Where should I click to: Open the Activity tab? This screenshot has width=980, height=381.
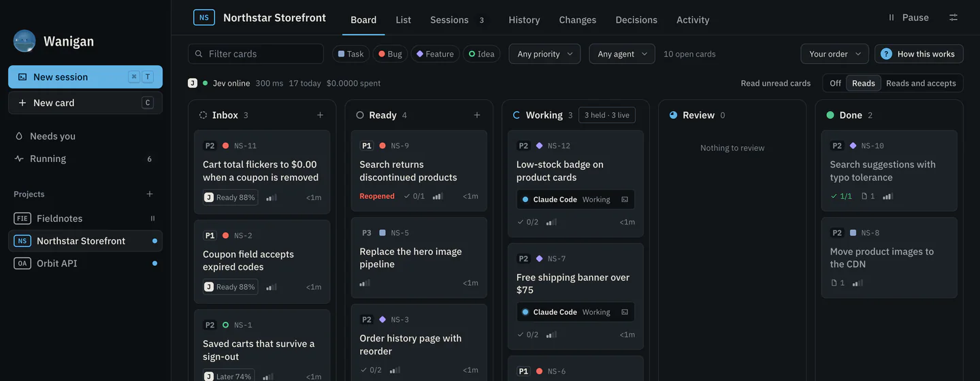693,20
